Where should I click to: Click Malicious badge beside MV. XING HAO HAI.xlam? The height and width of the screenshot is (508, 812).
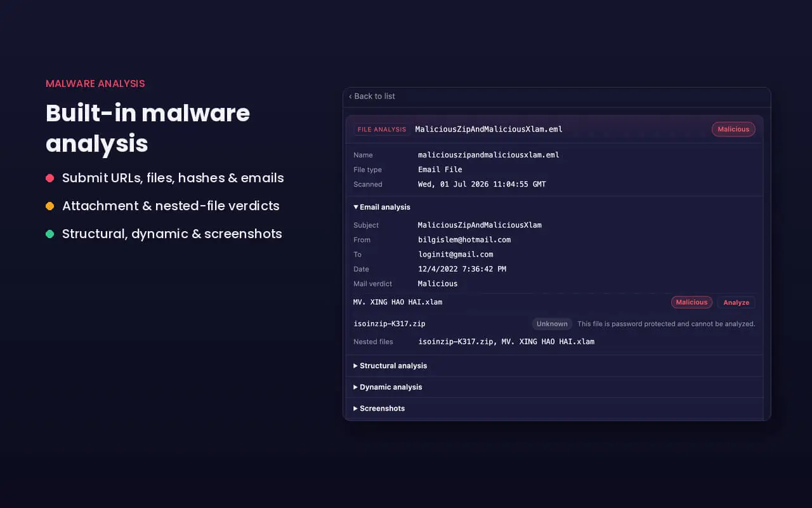click(x=691, y=302)
